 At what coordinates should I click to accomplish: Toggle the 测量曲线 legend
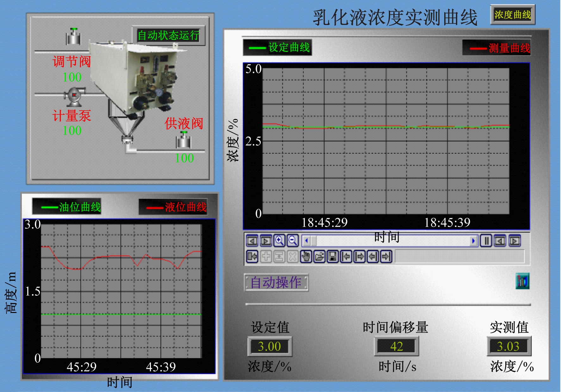496,48
